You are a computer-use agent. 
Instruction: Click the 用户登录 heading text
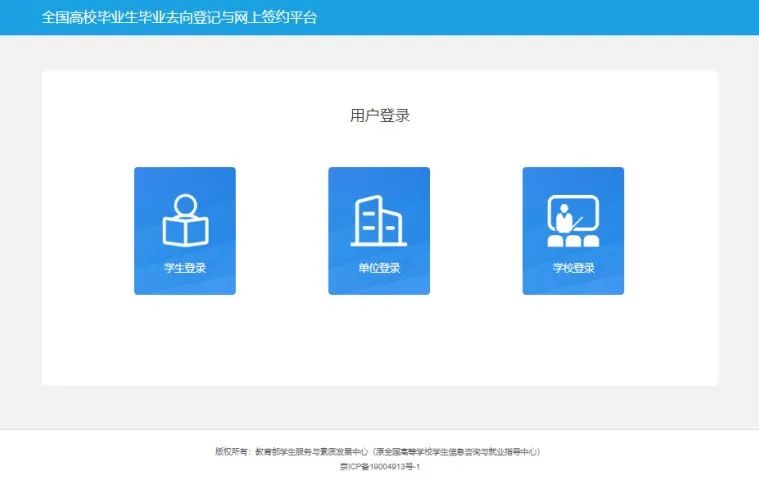click(x=379, y=116)
